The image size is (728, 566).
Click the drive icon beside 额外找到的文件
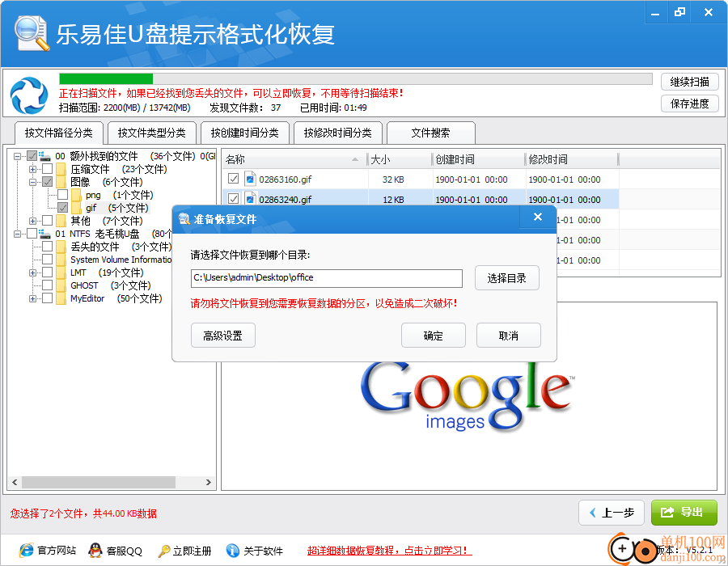point(44,156)
